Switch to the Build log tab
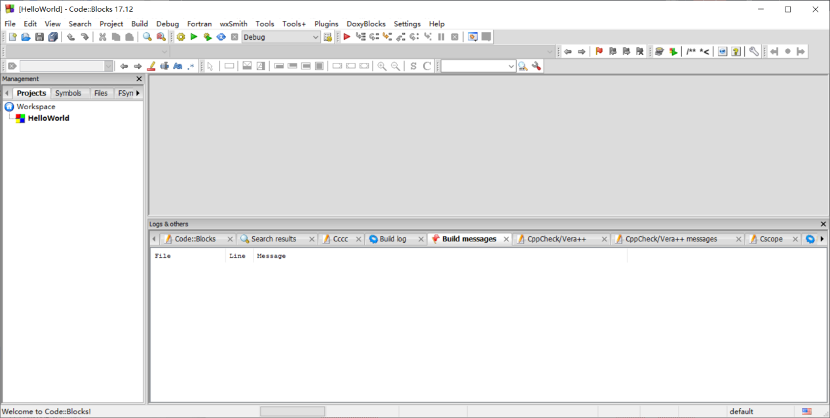This screenshot has width=830, height=418. pyautogui.click(x=393, y=239)
